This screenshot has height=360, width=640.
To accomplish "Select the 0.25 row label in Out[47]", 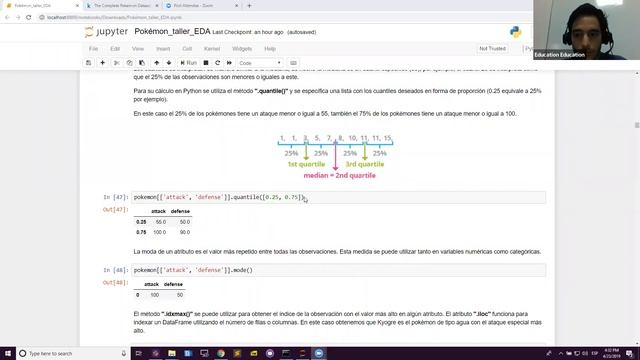I will point(141,222).
